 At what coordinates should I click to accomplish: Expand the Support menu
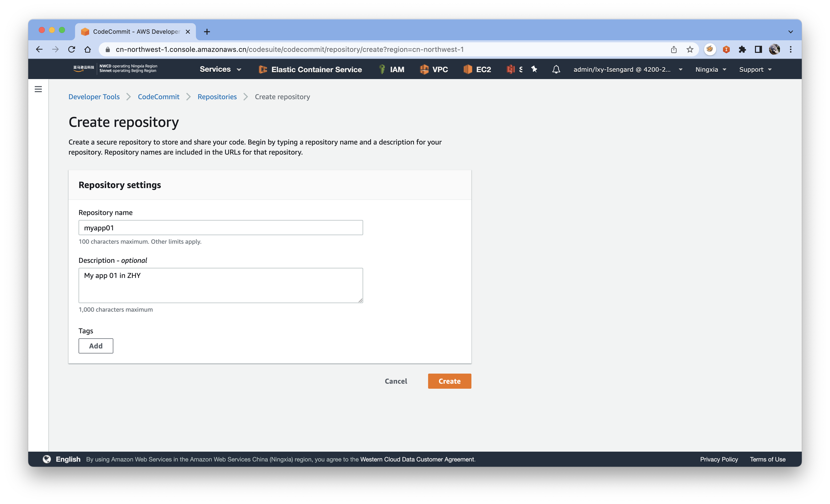point(755,69)
